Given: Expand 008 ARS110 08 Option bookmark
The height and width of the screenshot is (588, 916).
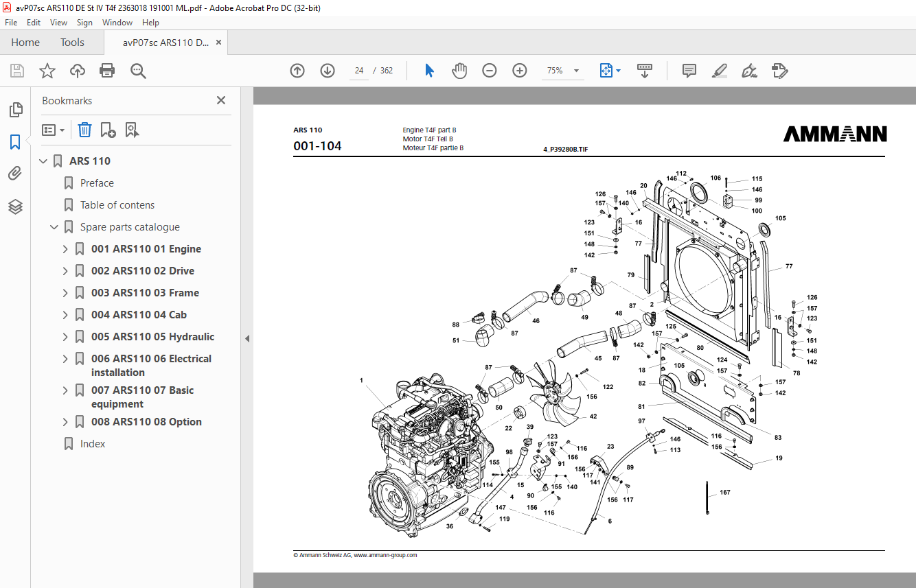Looking at the screenshot, I should pyautogui.click(x=65, y=422).
